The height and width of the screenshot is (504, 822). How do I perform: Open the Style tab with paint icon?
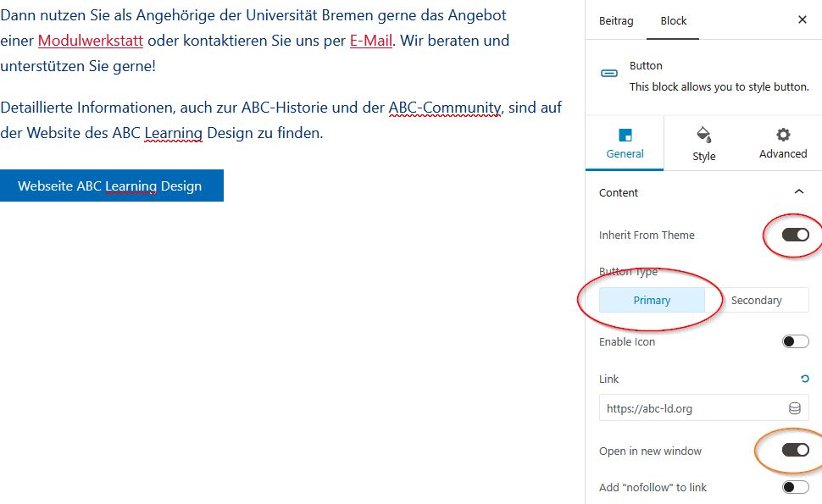pyautogui.click(x=703, y=143)
